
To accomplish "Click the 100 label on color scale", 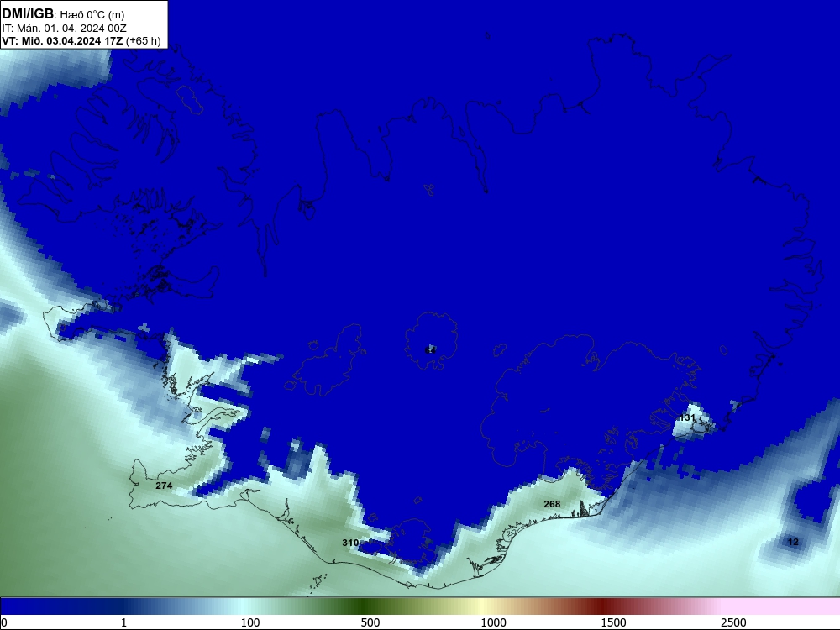I will 250,622.
